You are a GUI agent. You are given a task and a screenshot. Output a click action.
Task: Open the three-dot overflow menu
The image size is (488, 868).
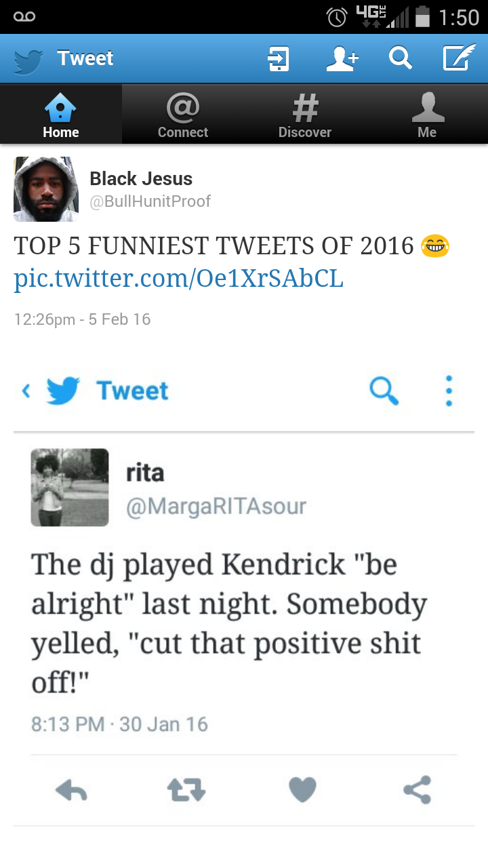coord(449,391)
